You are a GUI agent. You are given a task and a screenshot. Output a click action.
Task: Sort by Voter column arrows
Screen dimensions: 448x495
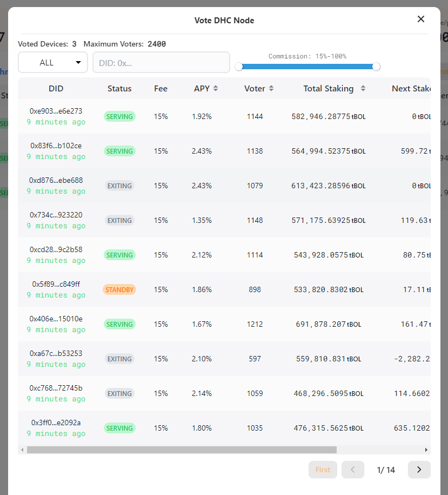coord(271,88)
